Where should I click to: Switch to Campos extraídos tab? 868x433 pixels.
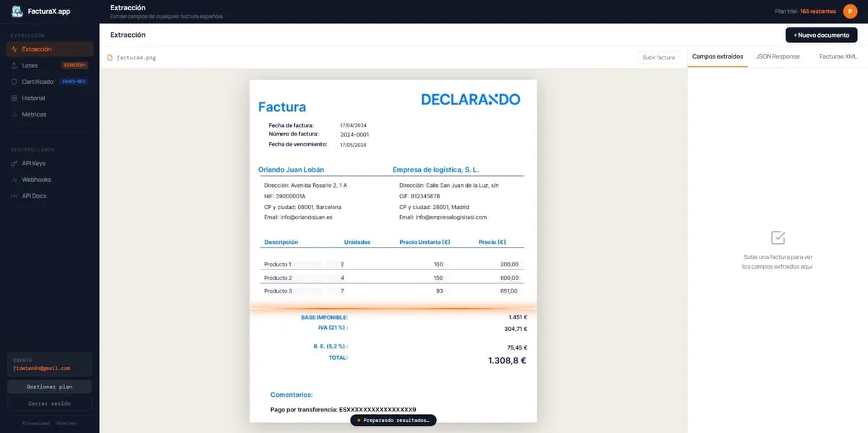pyautogui.click(x=718, y=56)
